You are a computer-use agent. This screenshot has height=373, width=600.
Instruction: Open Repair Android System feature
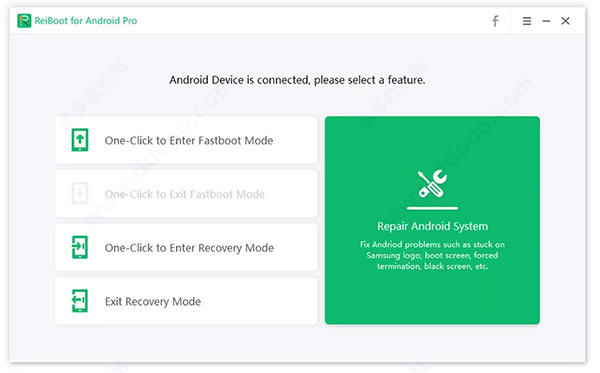pos(432,220)
